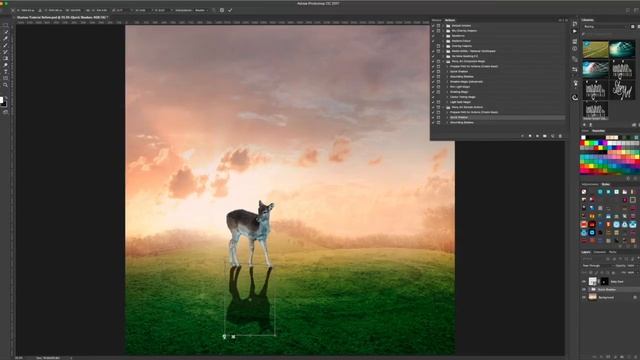Screen dimensions: 640x360
Task: Select the Type tool in left toolbar
Action: tap(5, 72)
